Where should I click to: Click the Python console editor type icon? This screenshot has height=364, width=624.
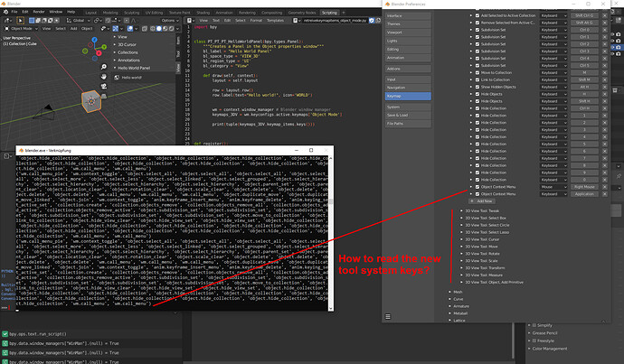tap(7, 156)
